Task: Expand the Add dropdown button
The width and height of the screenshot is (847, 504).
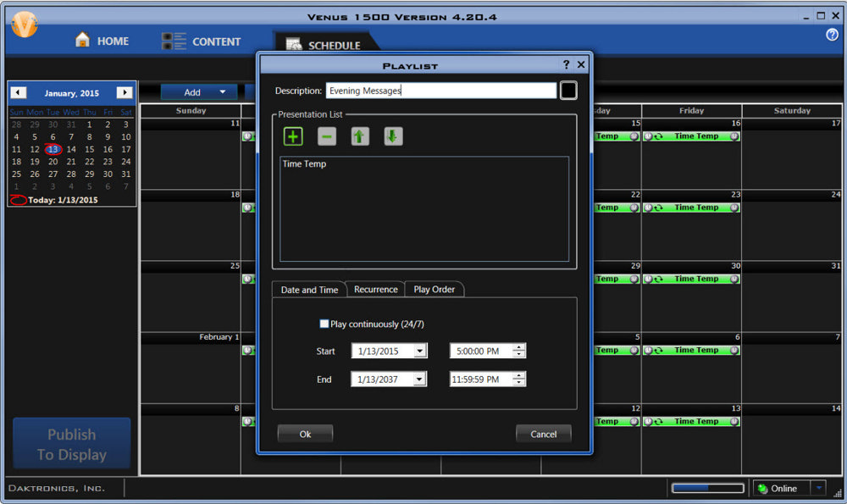Action: pos(223,92)
